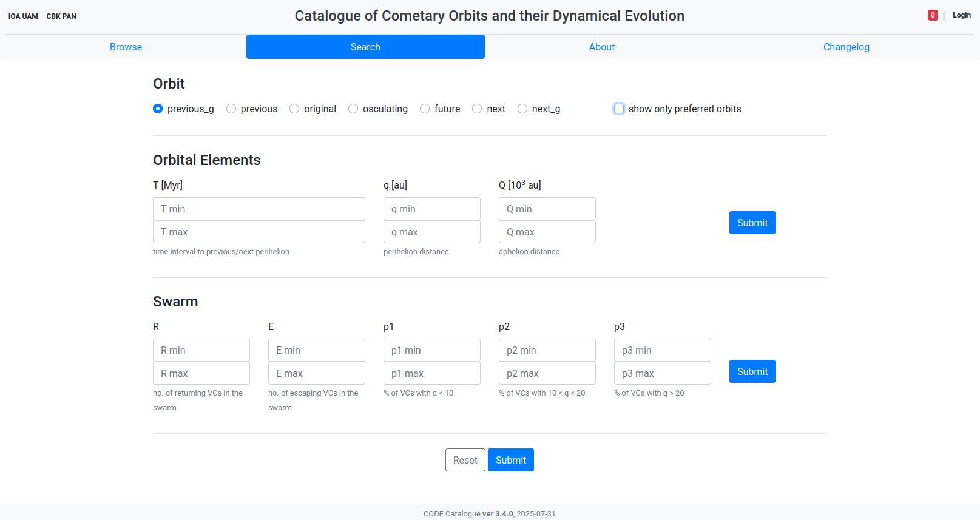Click the Login link
980x520 pixels.
[x=961, y=15]
